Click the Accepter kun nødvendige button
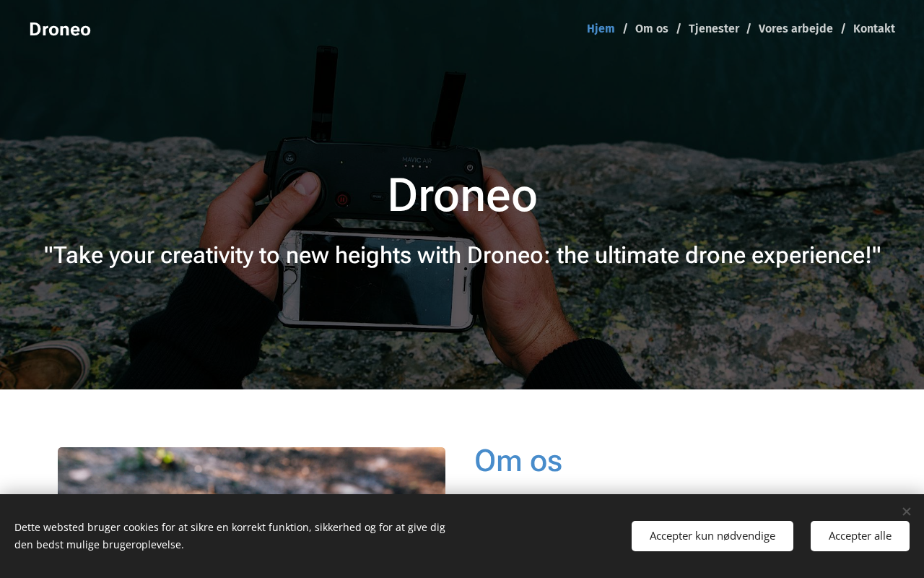This screenshot has height=578, width=924. (712, 536)
